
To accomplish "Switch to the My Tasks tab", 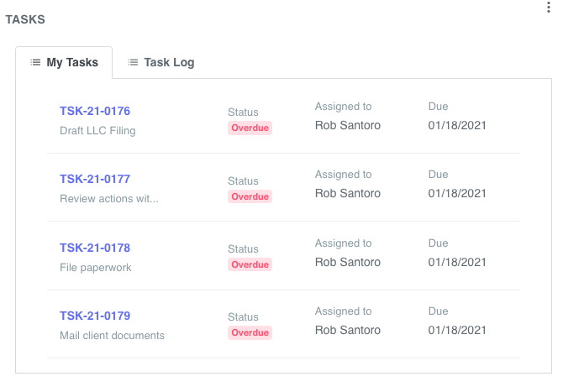I will 64,62.
